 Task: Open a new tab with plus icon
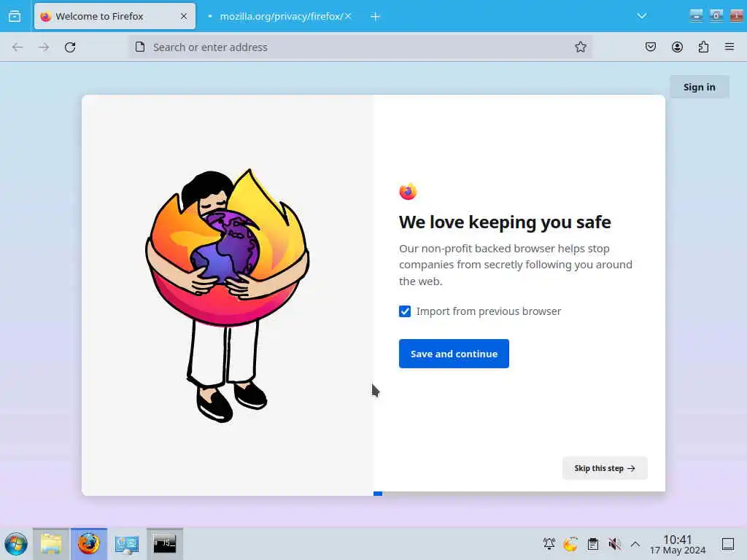tap(375, 17)
